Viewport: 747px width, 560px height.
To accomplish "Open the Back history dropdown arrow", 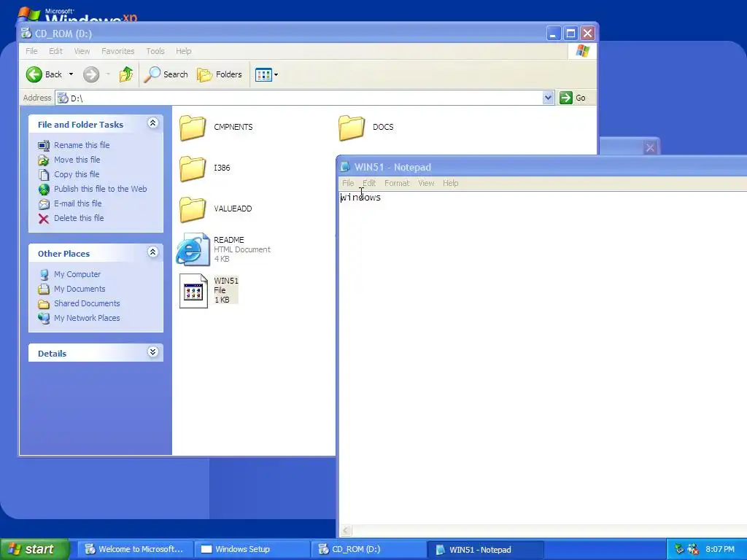I will coord(71,74).
